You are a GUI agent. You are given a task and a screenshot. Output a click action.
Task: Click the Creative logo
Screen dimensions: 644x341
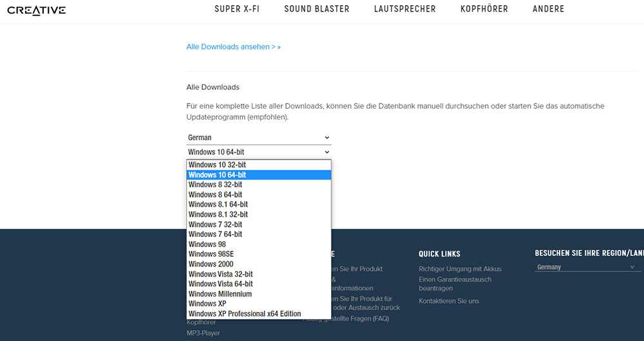[36, 10]
